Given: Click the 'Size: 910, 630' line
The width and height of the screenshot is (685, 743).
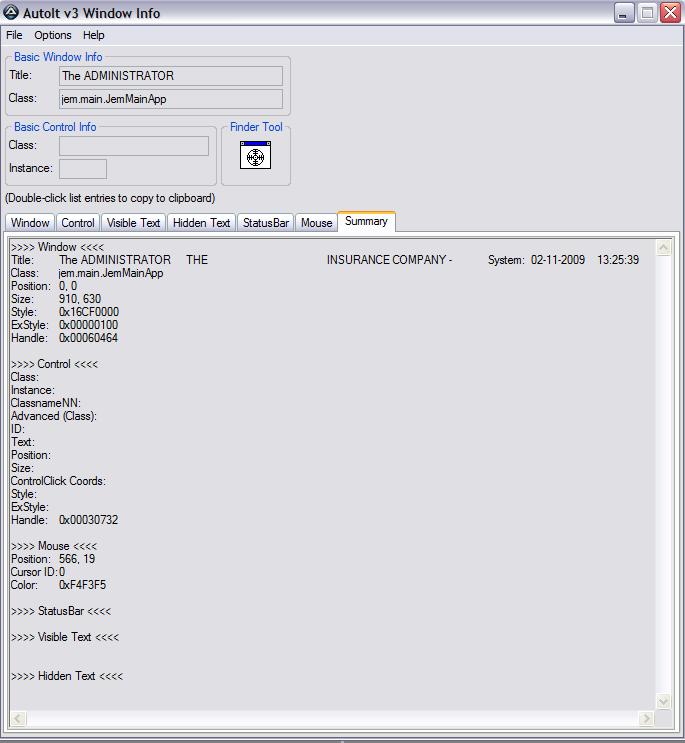Looking at the screenshot, I should [56, 299].
